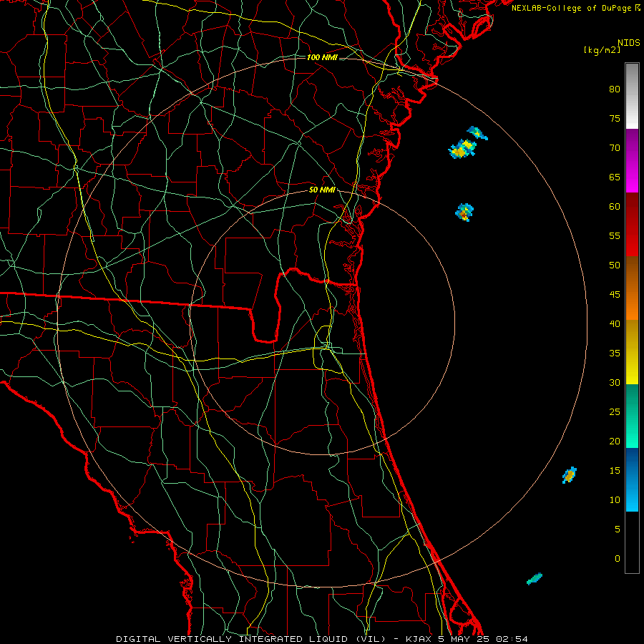Click the 45 value on the scale
This screenshot has height=644, width=644.
(615, 295)
